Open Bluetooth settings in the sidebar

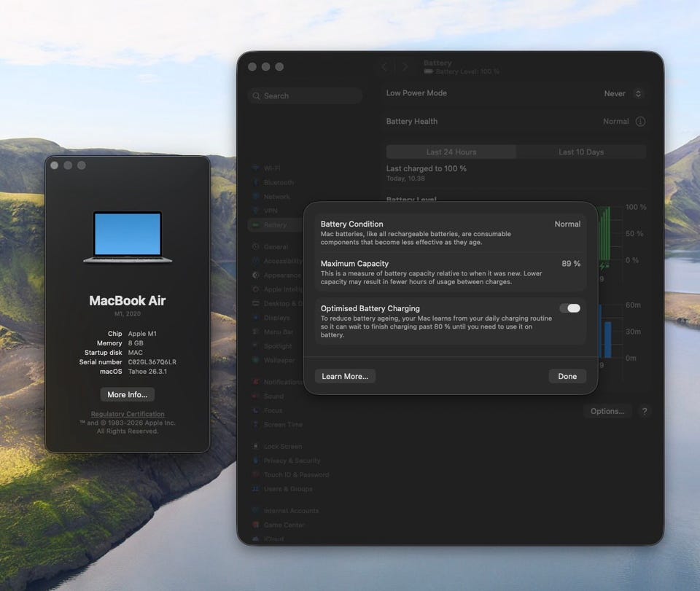click(273, 182)
